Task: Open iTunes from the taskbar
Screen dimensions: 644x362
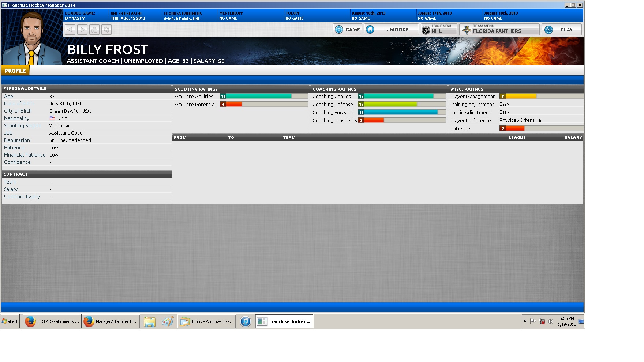Action: coord(246,321)
